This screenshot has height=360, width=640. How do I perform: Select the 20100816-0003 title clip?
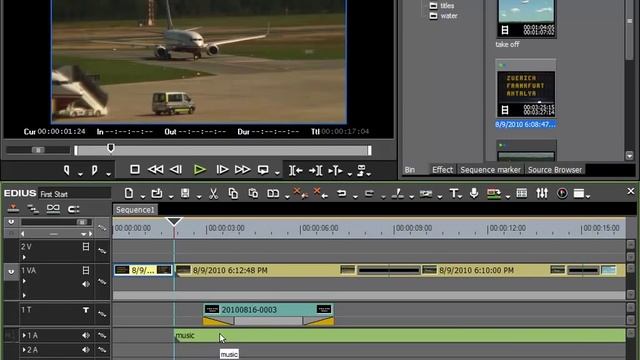pyautogui.click(x=268, y=310)
